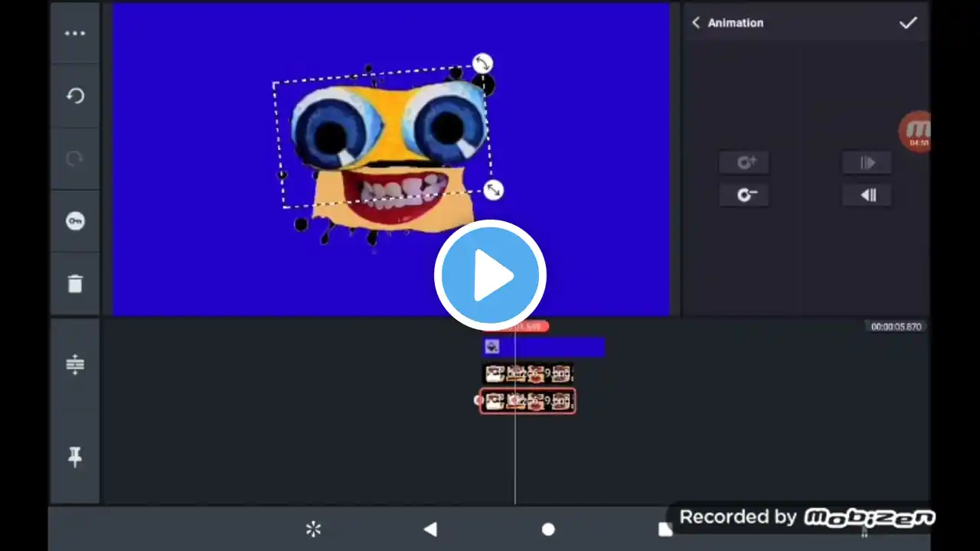Toggle the timeline track expand/collapse icon
The image size is (980, 551).
(x=75, y=364)
